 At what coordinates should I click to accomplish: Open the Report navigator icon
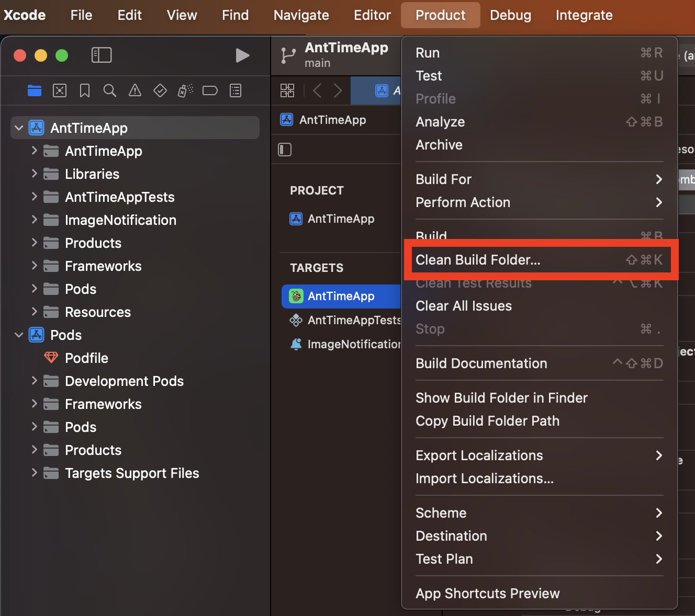pos(236,91)
